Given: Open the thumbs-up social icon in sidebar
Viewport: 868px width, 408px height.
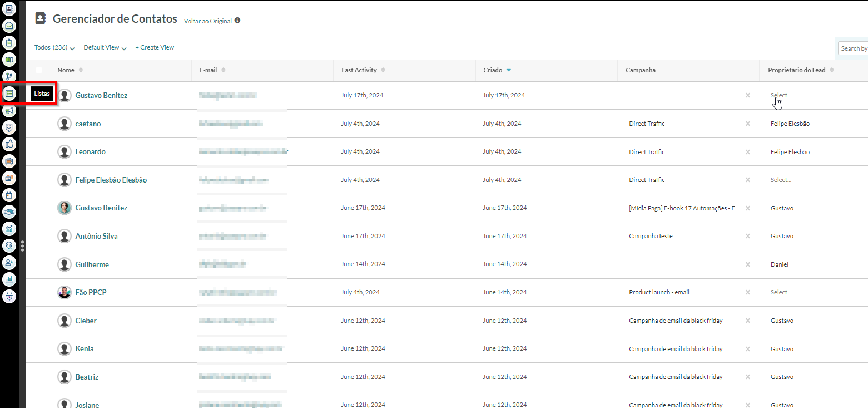Looking at the screenshot, I should coord(9,144).
